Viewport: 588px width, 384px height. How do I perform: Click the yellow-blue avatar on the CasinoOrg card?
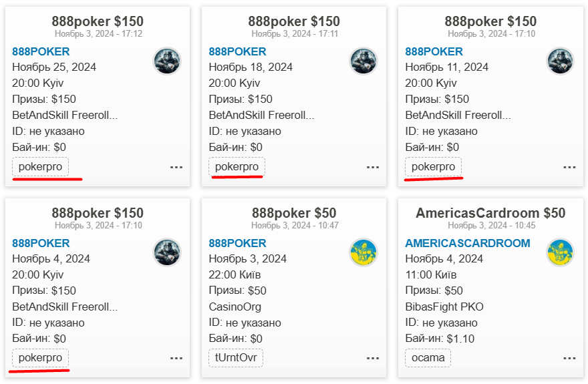click(363, 252)
